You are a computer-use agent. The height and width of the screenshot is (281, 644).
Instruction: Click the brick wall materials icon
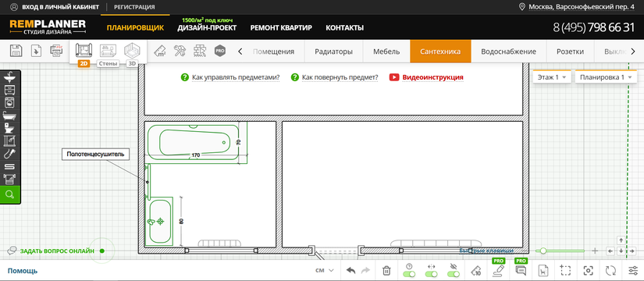tap(200, 52)
